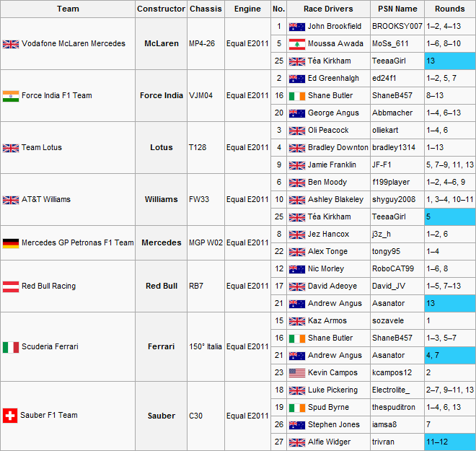The width and height of the screenshot is (476, 451).
Task: Click the UK flag next to Luke Pickering
Action: [297, 390]
